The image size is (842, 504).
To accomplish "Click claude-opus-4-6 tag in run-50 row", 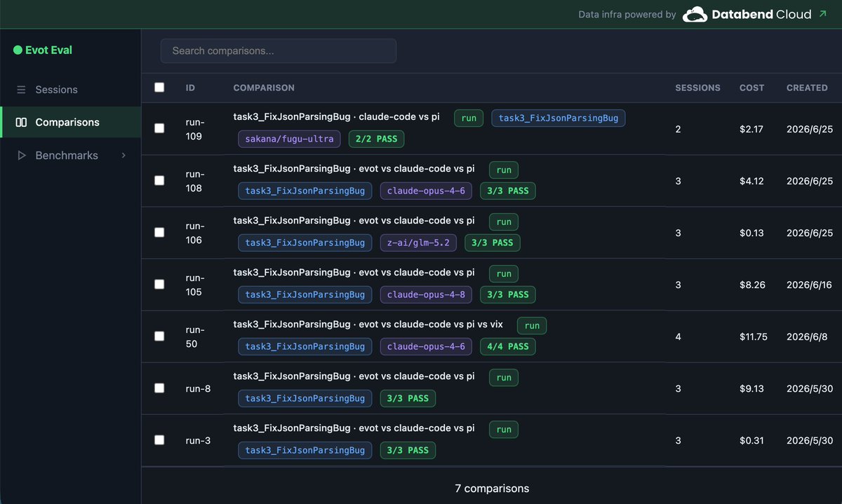I will coord(426,346).
